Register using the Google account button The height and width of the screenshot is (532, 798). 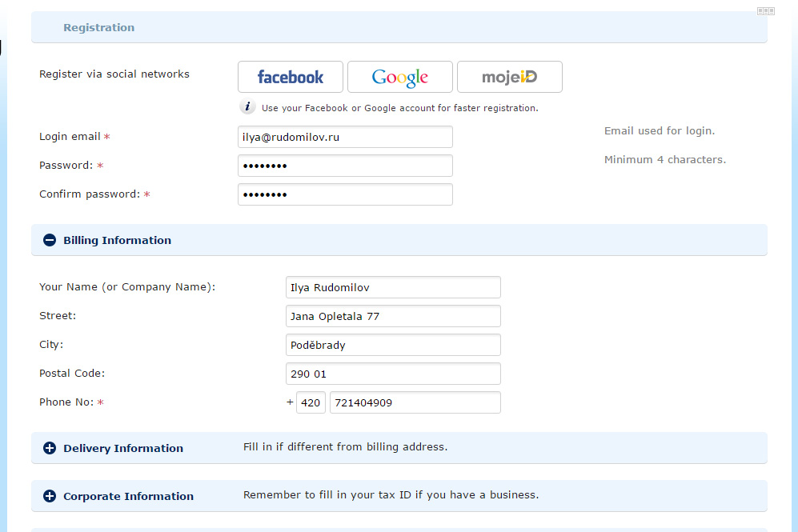tap(400, 77)
